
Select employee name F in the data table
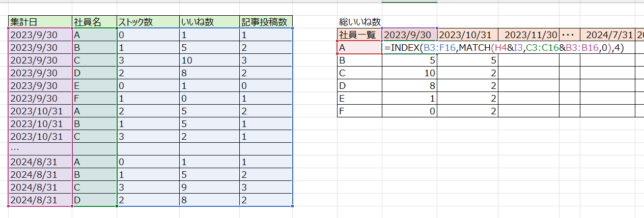point(94,99)
